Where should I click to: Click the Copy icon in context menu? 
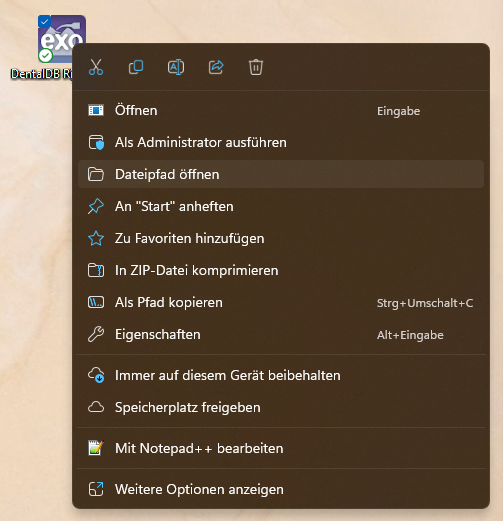click(x=136, y=67)
